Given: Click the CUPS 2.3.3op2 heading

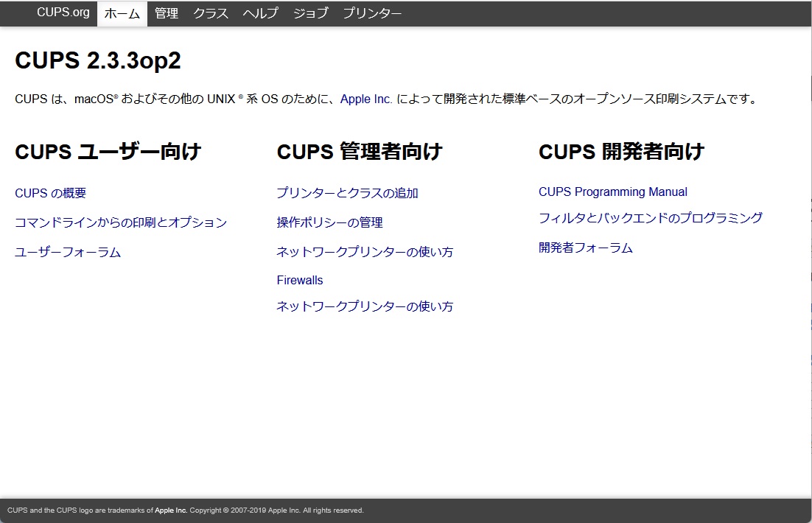Looking at the screenshot, I should [x=98, y=60].
